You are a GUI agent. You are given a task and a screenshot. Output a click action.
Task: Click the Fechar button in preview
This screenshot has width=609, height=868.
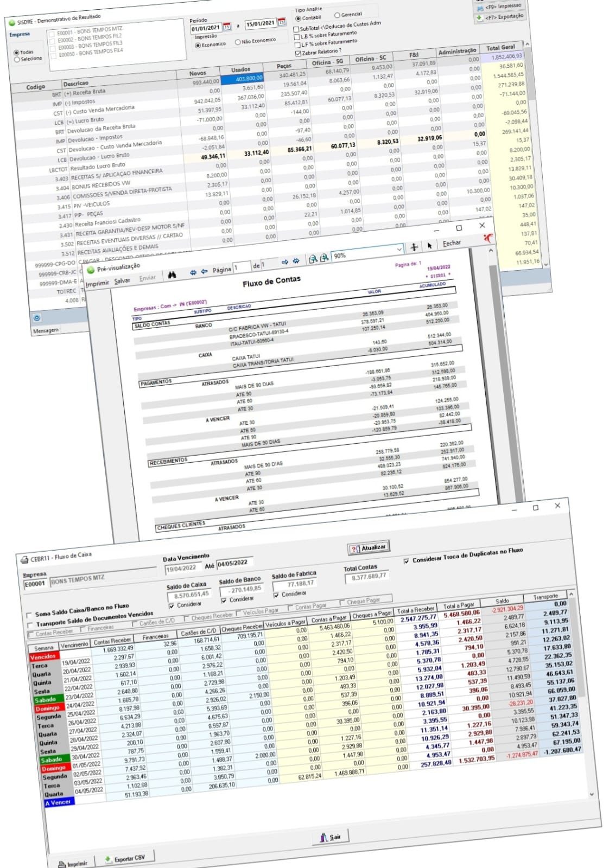coord(452,243)
